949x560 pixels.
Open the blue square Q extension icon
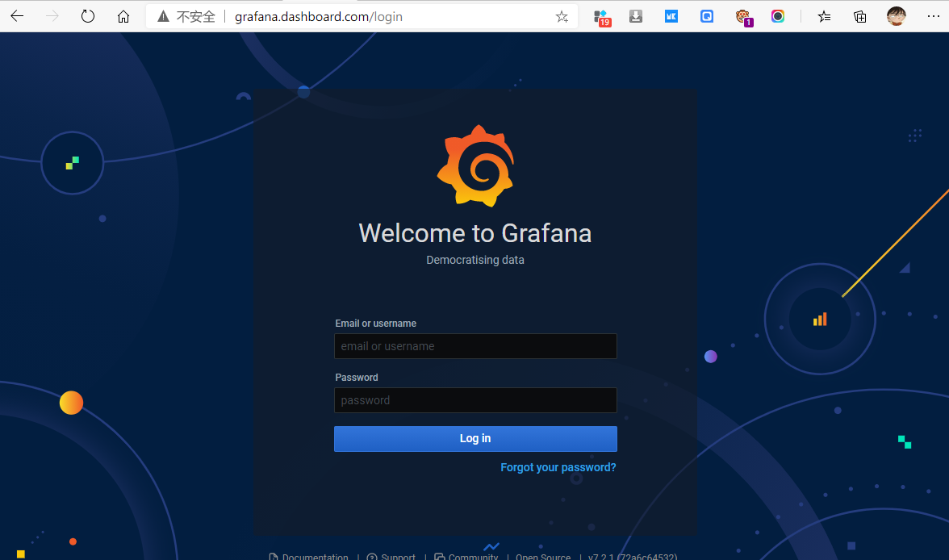point(707,16)
